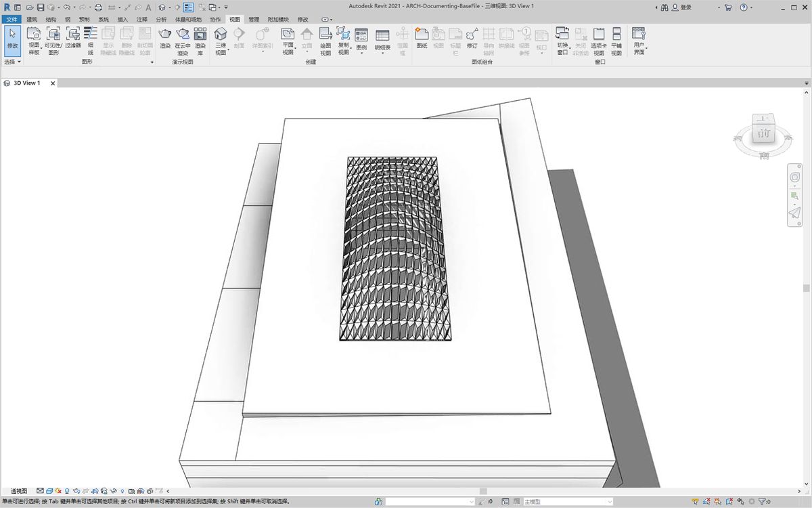812x508 pixels.
Task: Switch to the 协作 ribbon tab
Action: click(x=215, y=20)
